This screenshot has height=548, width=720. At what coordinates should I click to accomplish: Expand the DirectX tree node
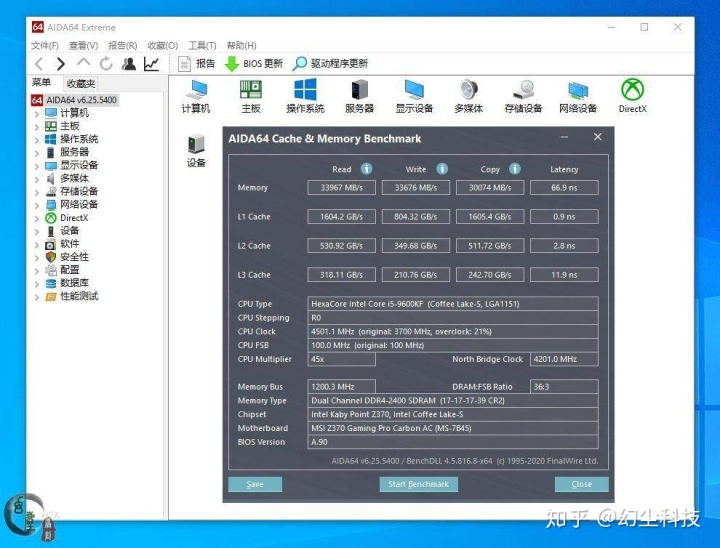(37, 218)
